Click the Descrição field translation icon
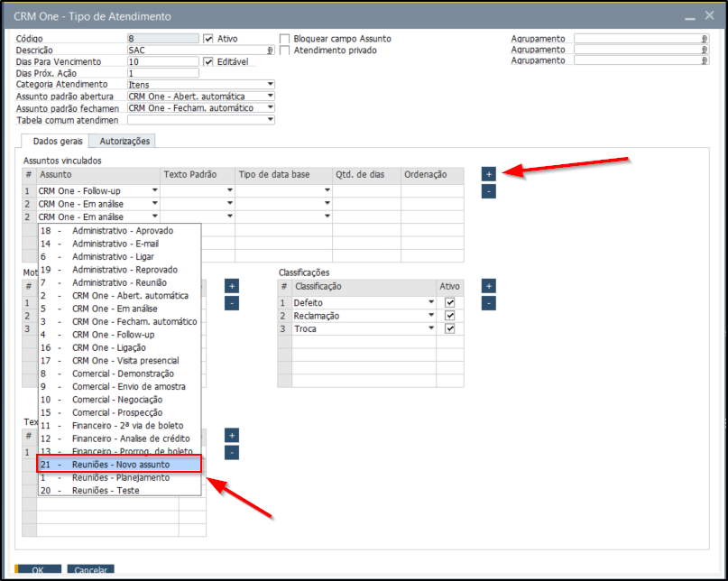The width and height of the screenshot is (728, 581). point(270,51)
